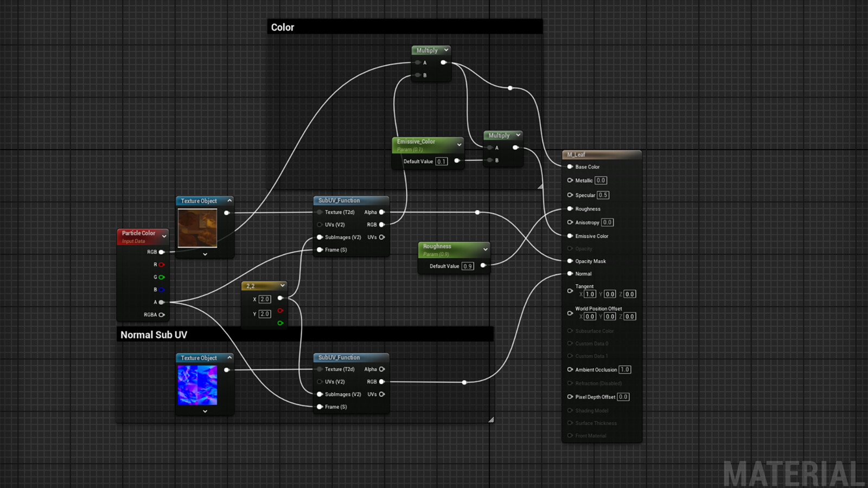This screenshot has width=868, height=488.
Task: Click top Multiply node A input pin
Action: click(x=417, y=62)
